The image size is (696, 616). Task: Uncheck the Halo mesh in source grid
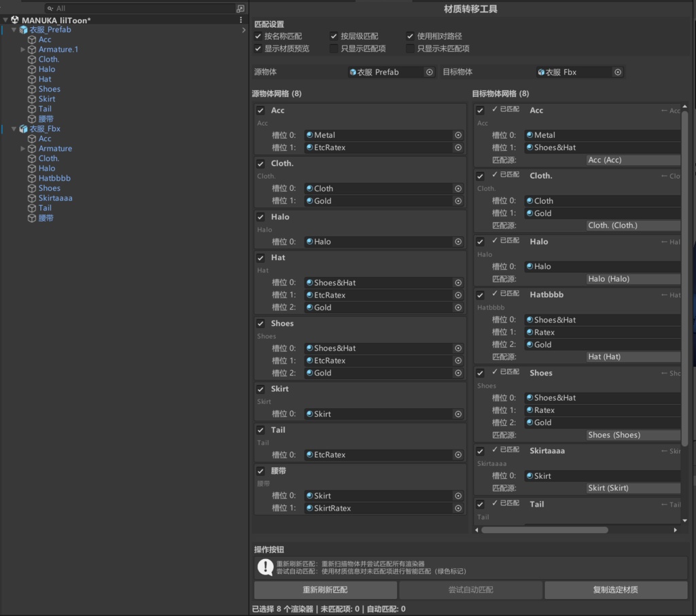point(260,216)
